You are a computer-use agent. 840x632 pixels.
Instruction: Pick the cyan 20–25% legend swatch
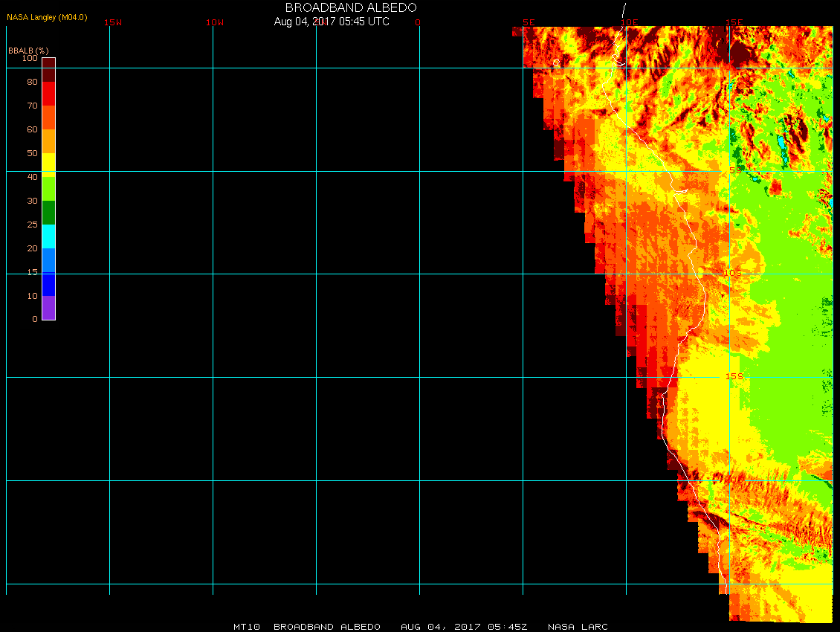(x=48, y=236)
